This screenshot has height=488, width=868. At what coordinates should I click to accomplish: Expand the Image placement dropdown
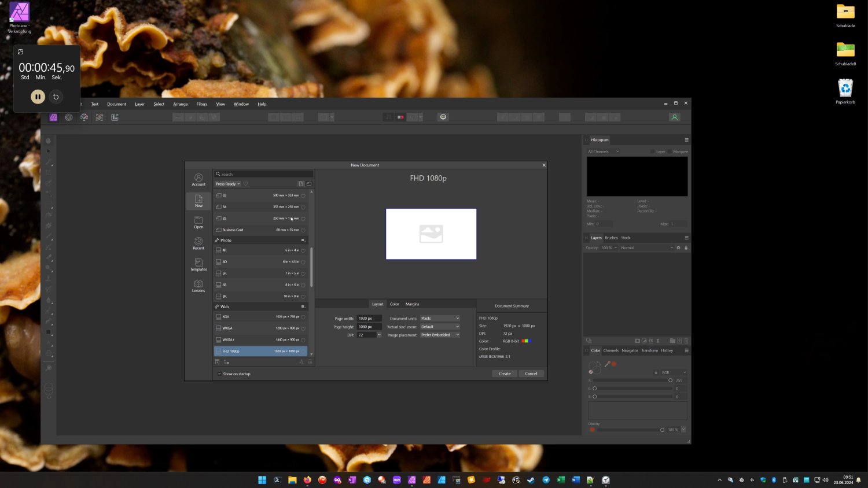click(440, 335)
